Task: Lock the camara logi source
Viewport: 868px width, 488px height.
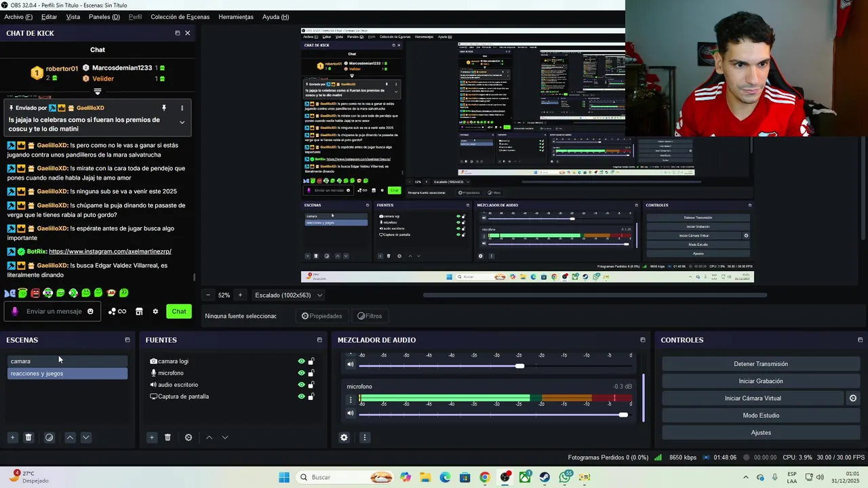Action: point(311,361)
